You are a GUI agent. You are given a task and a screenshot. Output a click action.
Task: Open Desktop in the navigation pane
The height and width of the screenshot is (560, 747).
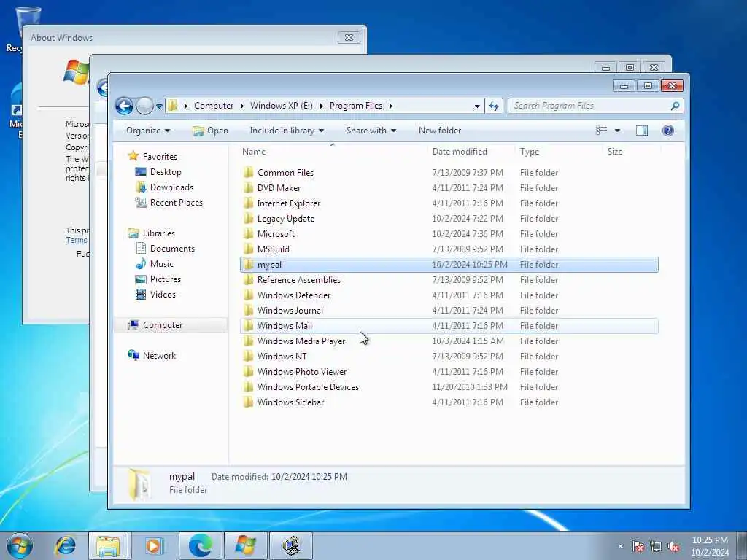(x=166, y=172)
